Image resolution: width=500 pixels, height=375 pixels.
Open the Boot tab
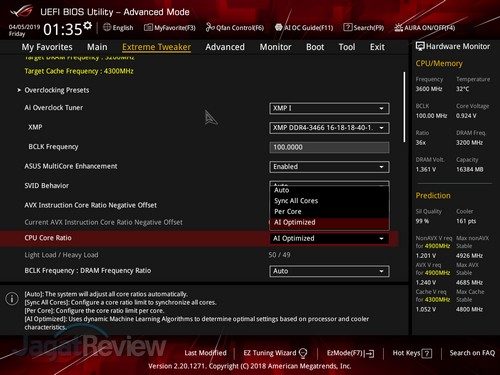pyautogui.click(x=315, y=47)
